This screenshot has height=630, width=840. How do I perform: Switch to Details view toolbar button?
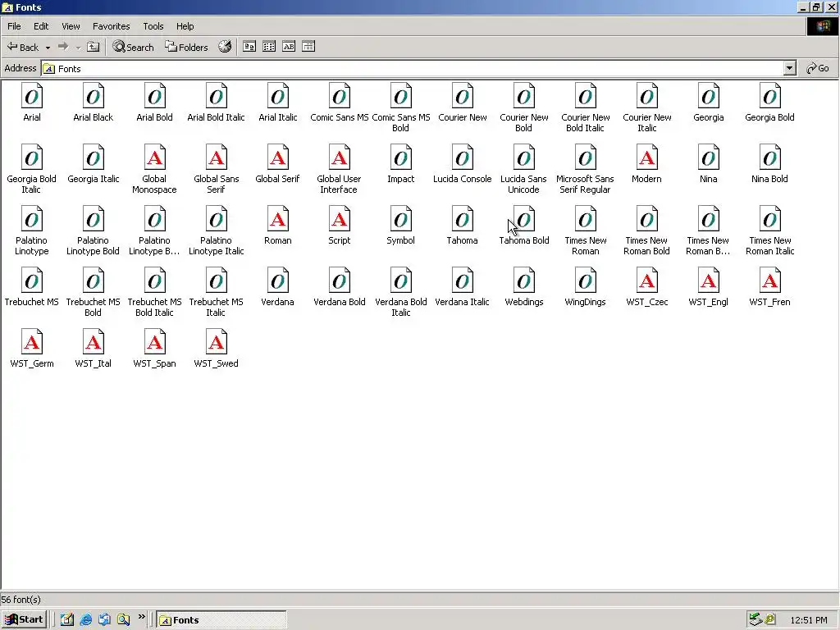pyautogui.click(x=308, y=47)
